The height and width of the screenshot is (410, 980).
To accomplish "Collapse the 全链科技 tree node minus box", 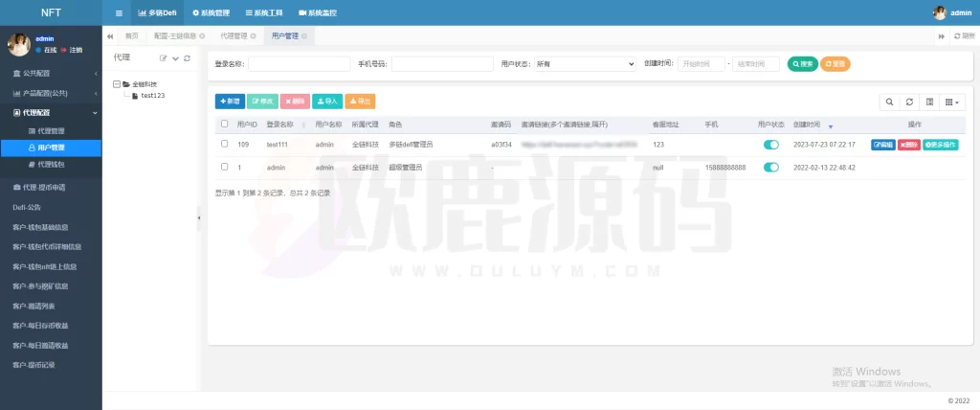I will click(x=117, y=84).
